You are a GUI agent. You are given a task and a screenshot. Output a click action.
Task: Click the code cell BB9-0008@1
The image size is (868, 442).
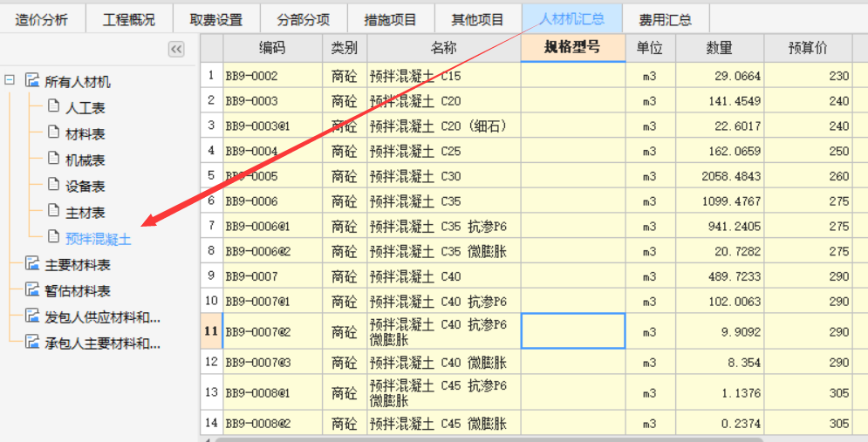click(x=272, y=392)
